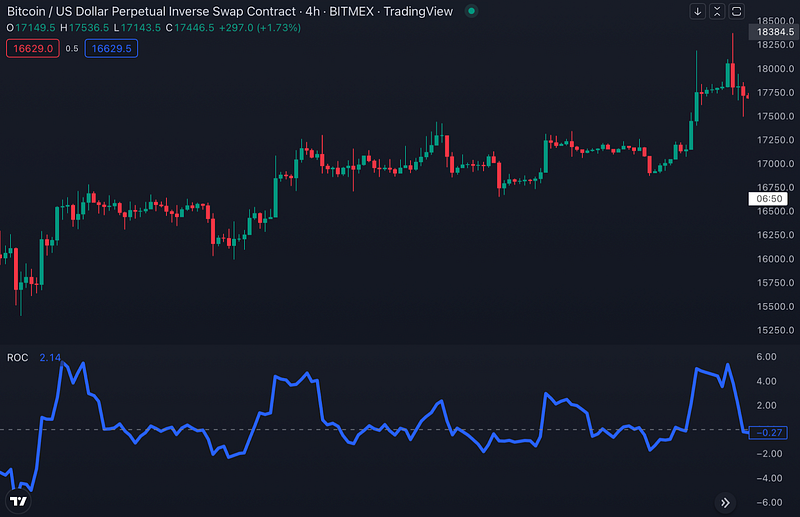Click the −6.00 ROC axis label
This screenshot has width=800, height=517.
point(769,502)
